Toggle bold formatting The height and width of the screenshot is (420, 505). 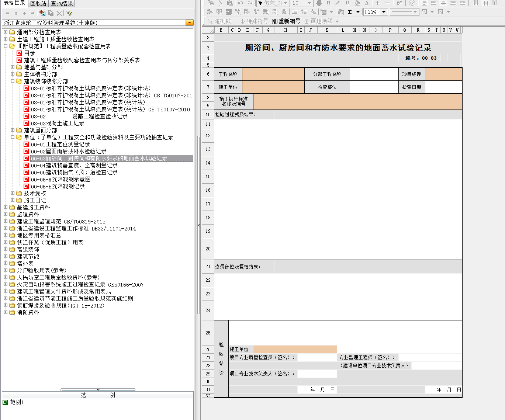pos(328,3)
